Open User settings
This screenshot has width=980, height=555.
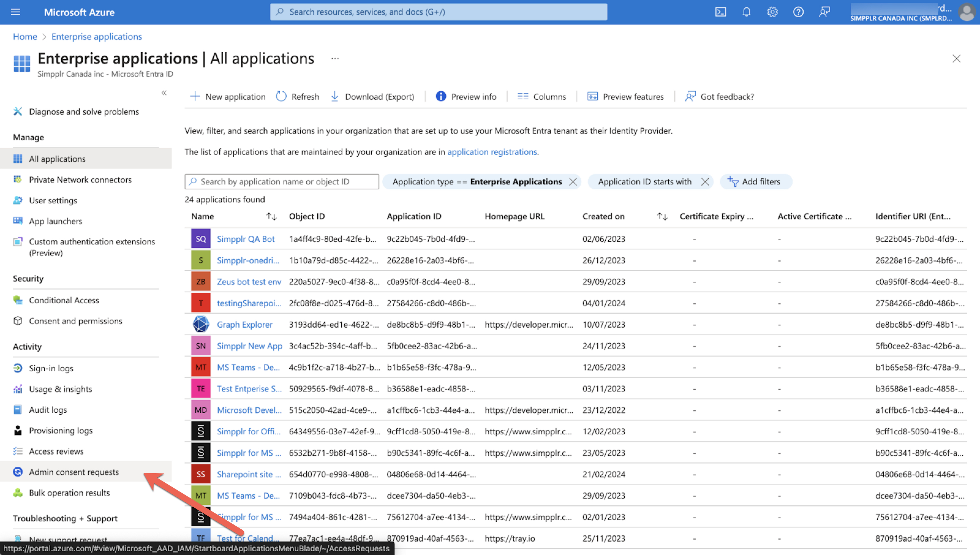point(53,200)
